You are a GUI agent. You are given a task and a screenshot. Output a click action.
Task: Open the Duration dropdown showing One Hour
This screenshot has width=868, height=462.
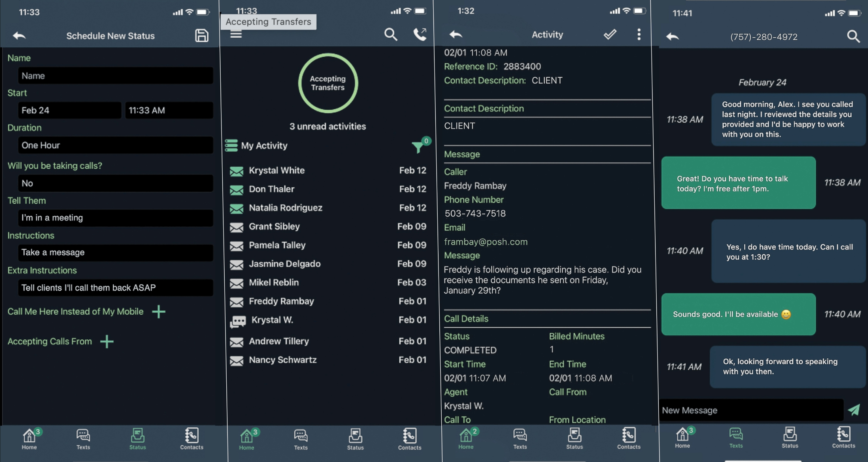tap(116, 145)
